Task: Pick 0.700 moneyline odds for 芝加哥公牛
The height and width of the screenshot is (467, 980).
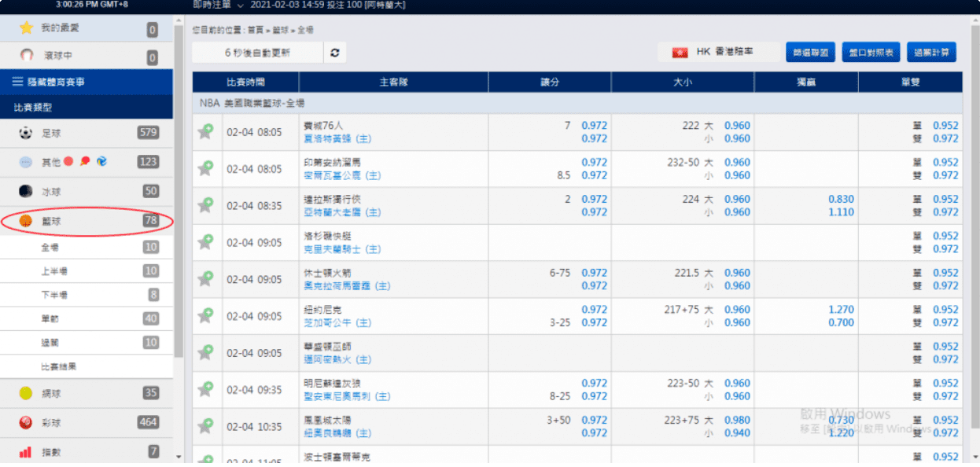Action: point(842,322)
